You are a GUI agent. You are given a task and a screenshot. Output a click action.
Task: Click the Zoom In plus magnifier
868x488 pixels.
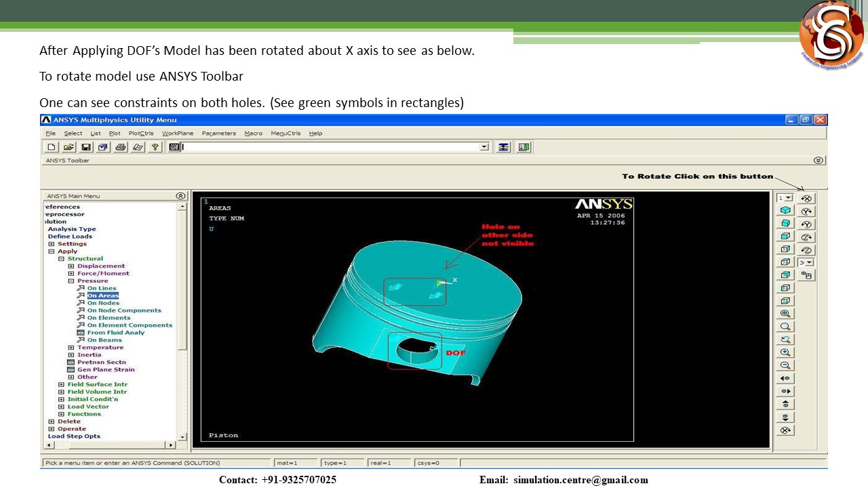coord(785,352)
